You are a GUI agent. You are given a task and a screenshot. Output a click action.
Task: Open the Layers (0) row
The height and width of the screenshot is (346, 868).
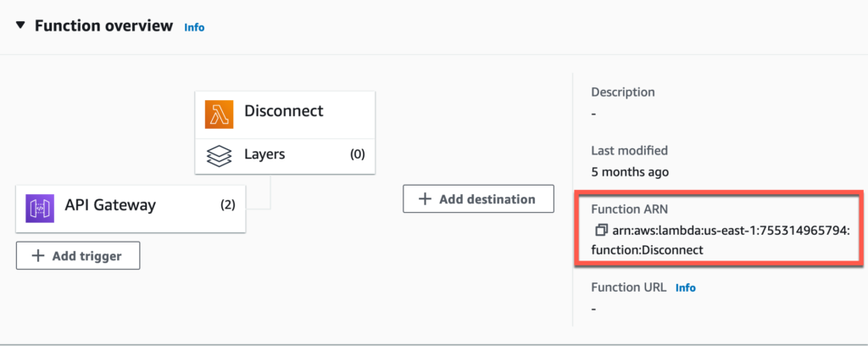coord(285,156)
